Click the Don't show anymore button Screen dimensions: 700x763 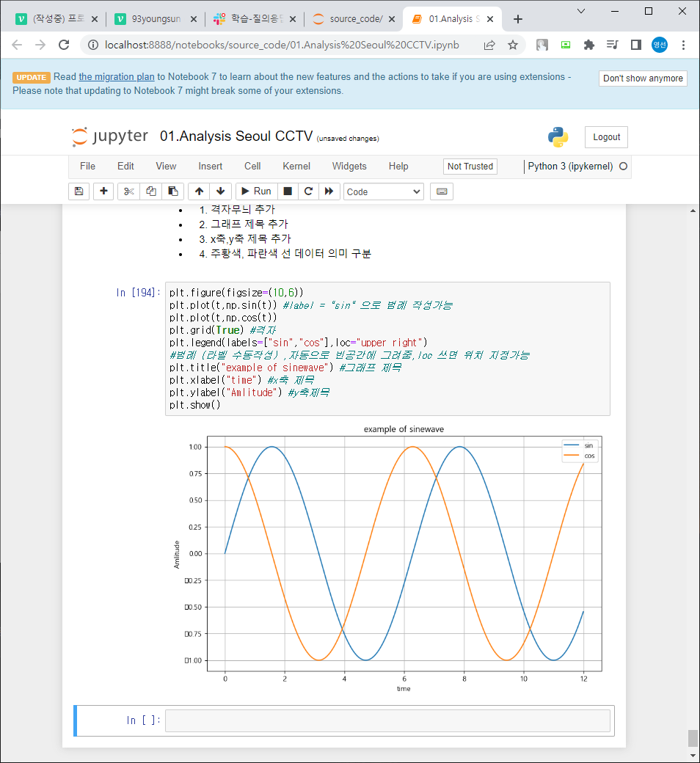(643, 79)
